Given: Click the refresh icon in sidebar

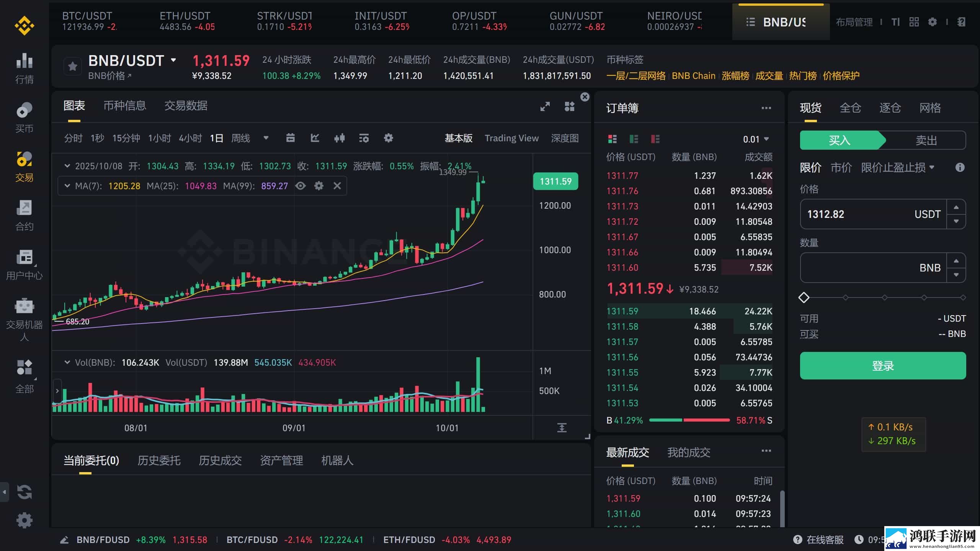Looking at the screenshot, I should [24, 492].
